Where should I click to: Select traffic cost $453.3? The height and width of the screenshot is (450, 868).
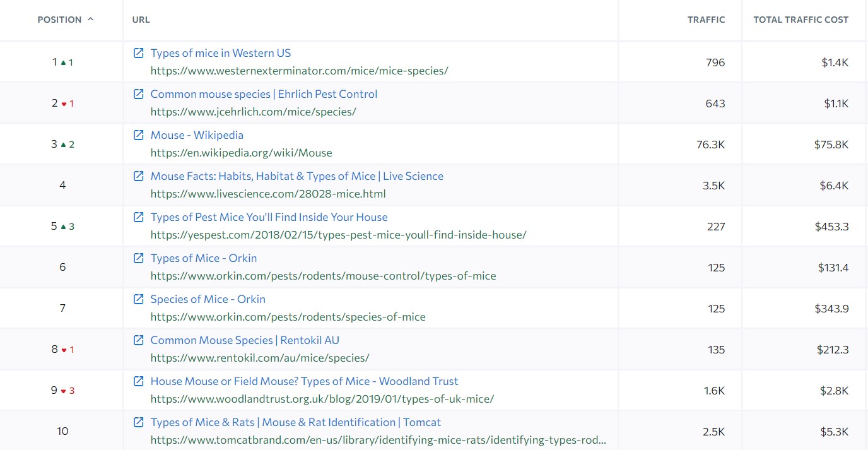tap(833, 227)
